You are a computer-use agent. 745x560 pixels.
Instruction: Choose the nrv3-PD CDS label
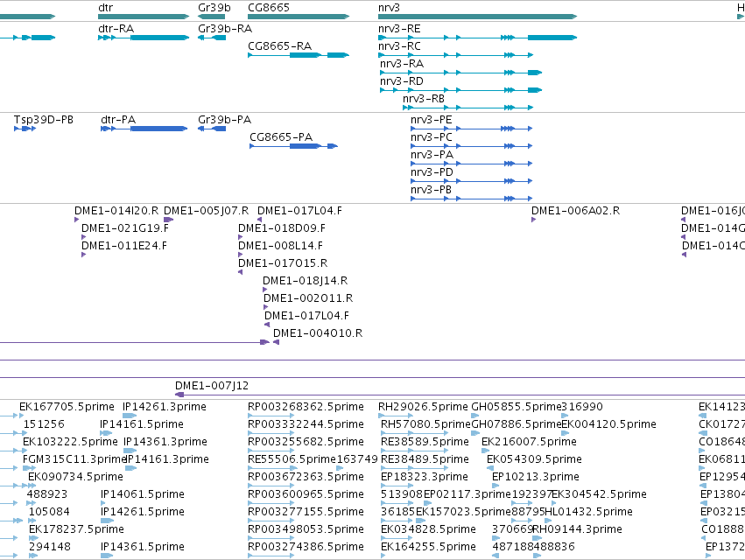click(432, 172)
